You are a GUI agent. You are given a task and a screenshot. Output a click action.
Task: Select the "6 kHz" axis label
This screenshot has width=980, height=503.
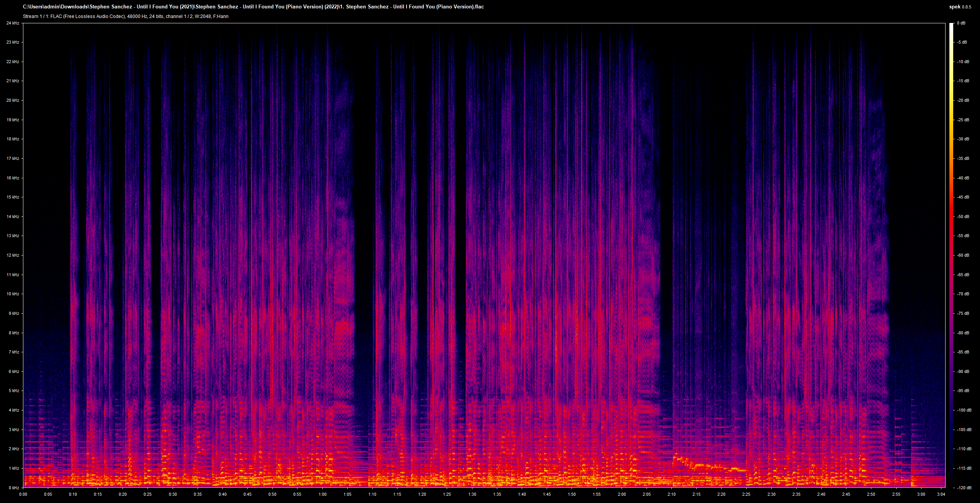(14, 372)
